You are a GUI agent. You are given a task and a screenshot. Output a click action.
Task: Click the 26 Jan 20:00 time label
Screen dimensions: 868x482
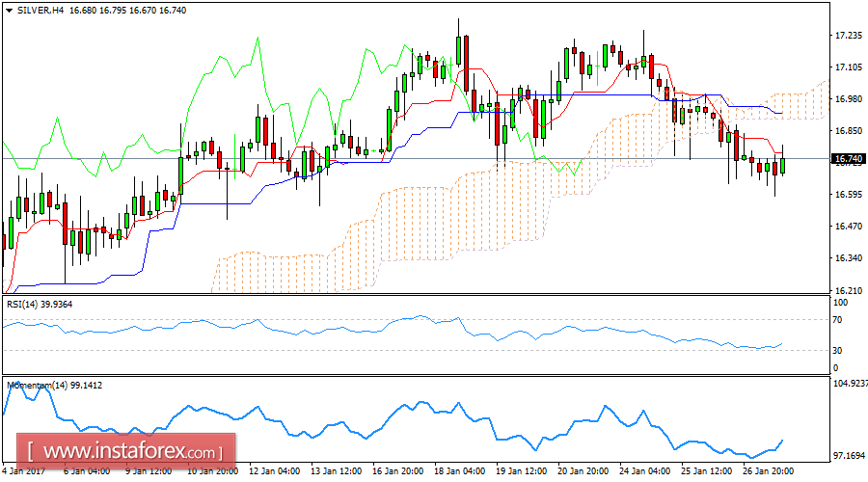(x=769, y=471)
